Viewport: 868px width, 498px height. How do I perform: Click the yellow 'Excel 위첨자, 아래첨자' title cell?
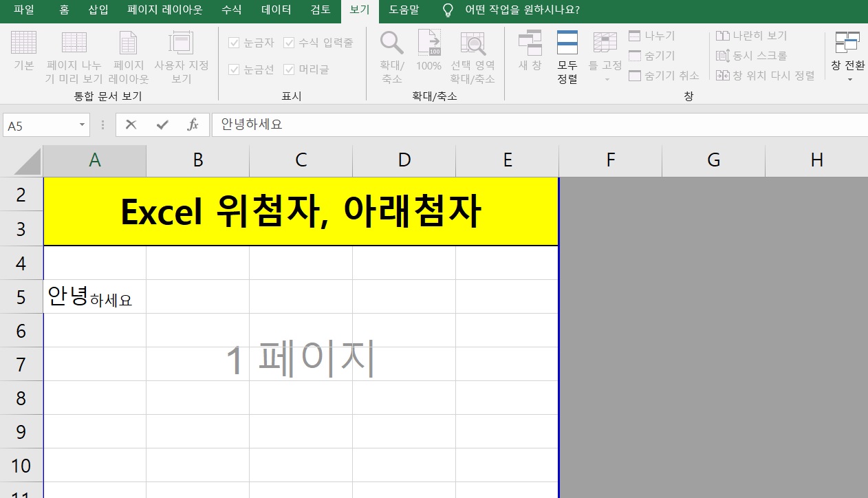coord(301,212)
